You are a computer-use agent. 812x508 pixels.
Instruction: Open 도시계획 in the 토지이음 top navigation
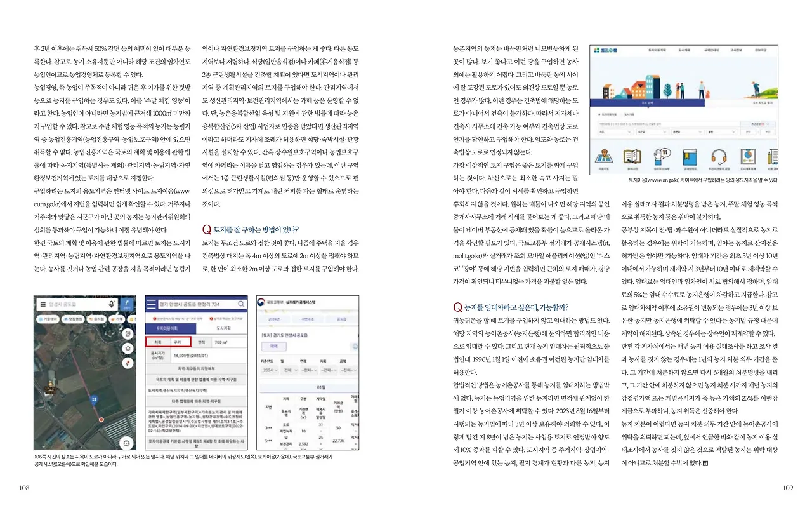point(684,49)
